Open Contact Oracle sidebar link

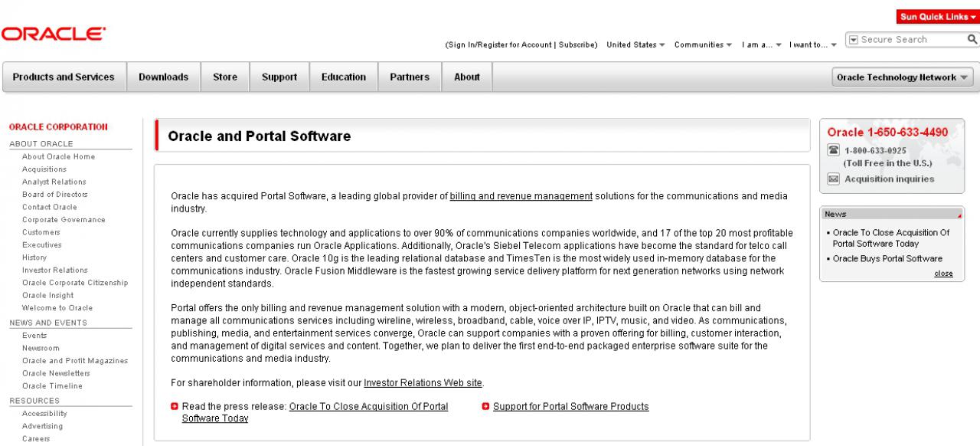pyautogui.click(x=49, y=207)
